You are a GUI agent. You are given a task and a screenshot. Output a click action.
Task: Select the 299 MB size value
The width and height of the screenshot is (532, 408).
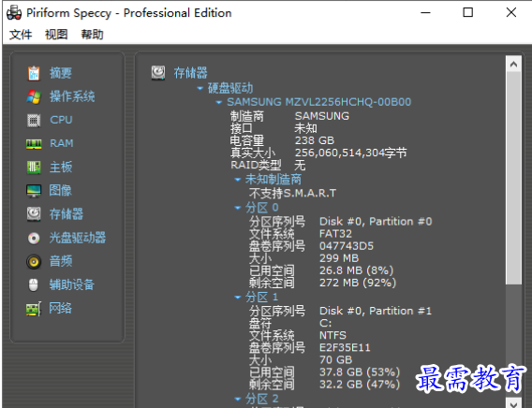point(339,258)
